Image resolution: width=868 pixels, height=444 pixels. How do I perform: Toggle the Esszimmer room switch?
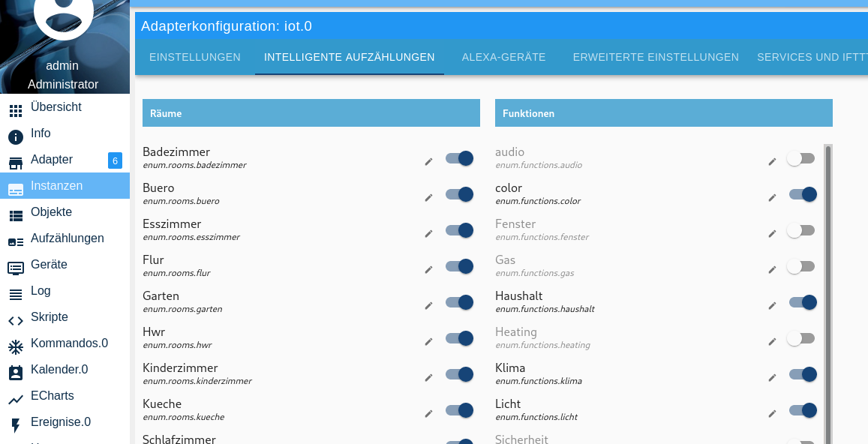point(459,230)
